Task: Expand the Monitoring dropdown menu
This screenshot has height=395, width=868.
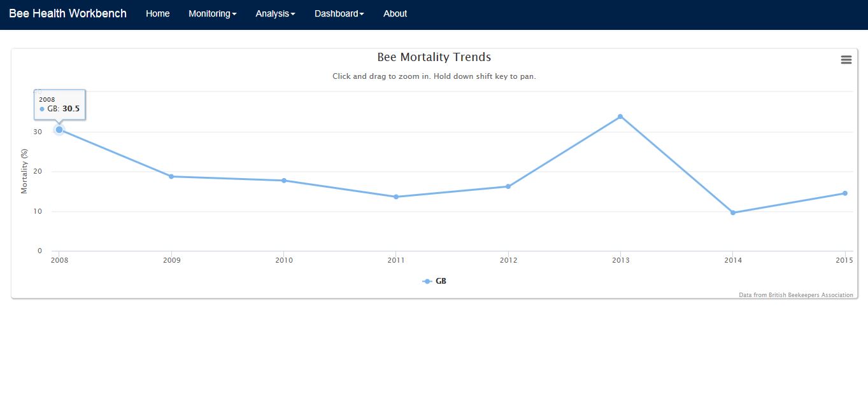Action: pos(212,14)
